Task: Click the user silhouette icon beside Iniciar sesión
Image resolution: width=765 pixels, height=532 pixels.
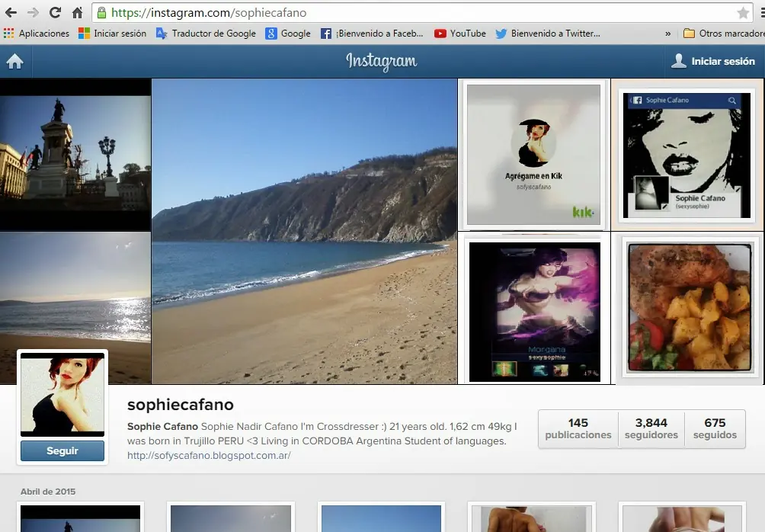Action: pos(679,61)
